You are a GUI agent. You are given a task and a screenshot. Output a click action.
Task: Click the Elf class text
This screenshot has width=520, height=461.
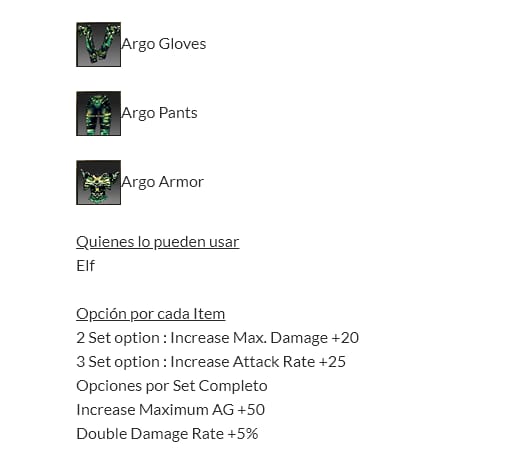coord(85,266)
